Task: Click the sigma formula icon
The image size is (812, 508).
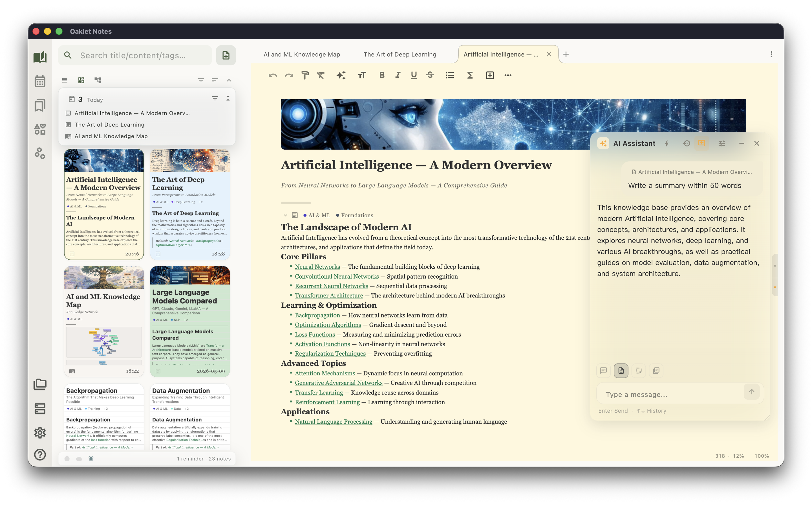Action: pos(470,75)
